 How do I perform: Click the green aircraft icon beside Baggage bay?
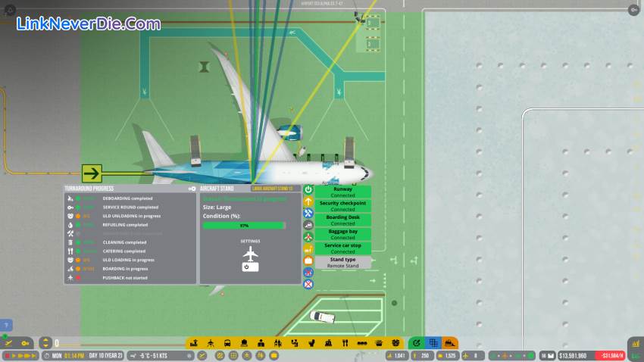point(308,237)
